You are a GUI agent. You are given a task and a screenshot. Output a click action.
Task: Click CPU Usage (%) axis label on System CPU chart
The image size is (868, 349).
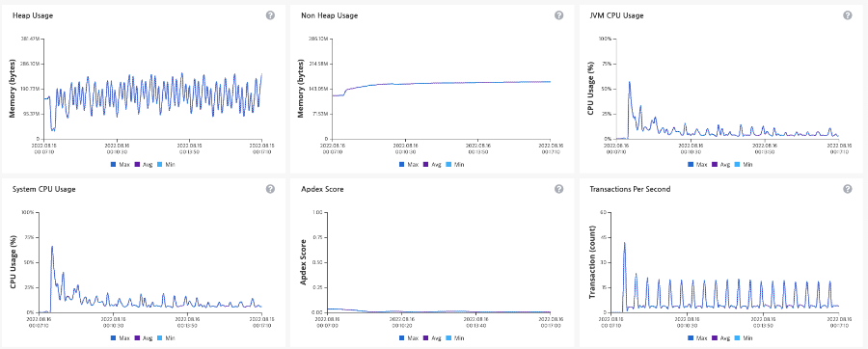(13, 263)
